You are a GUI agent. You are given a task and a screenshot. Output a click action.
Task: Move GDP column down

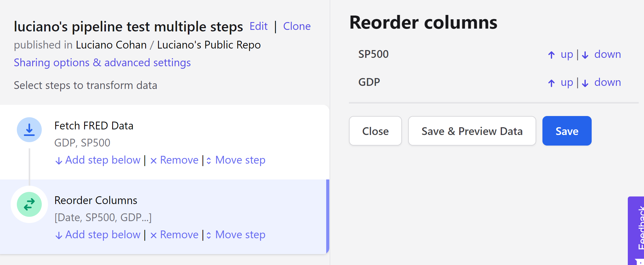click(602, 82)
